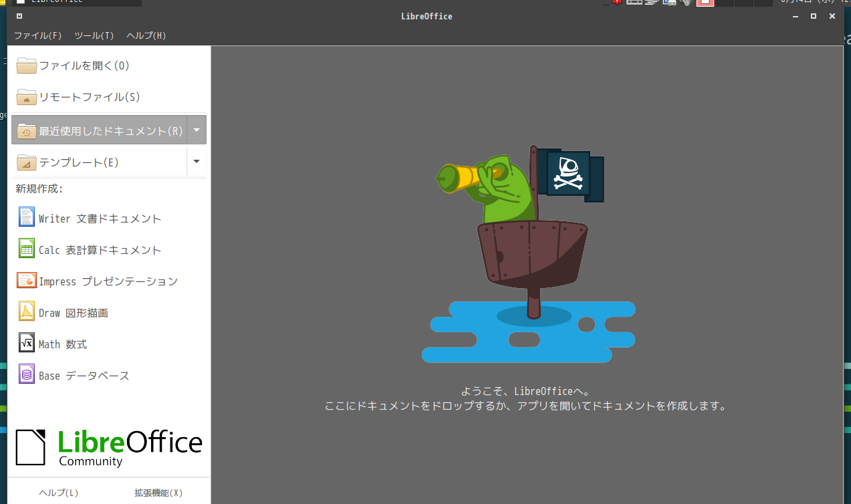851x504 pixels.
Task: Create new Impress プレゼンテーション
Action: (109, 281)
